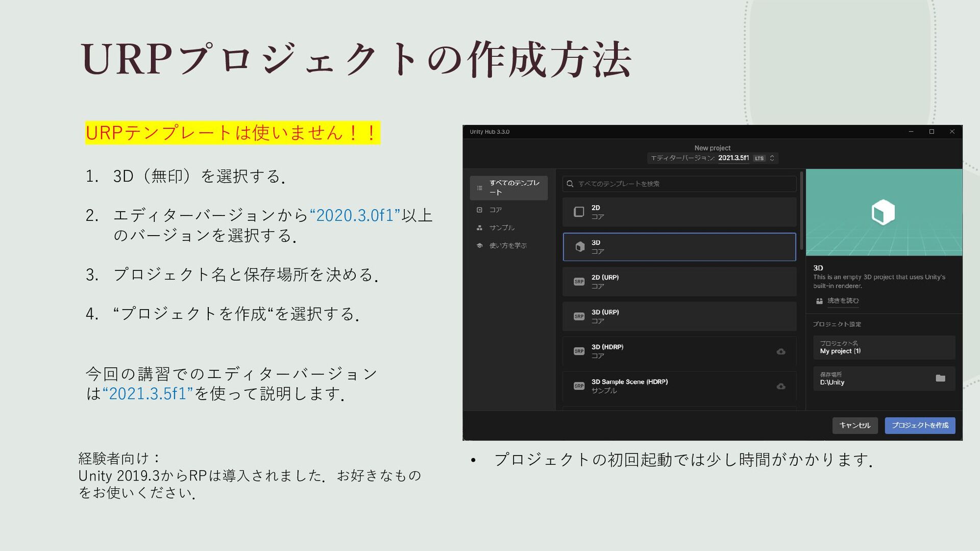Select the 3D Sample Scene (HDRP) template
Screen dimensions: 980x551
(x=679, y=386)
